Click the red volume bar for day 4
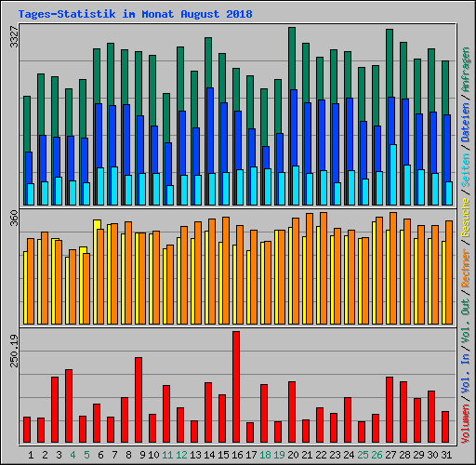Image resolution: width=476 pixels, height=465 pixels. pos(69,405)
